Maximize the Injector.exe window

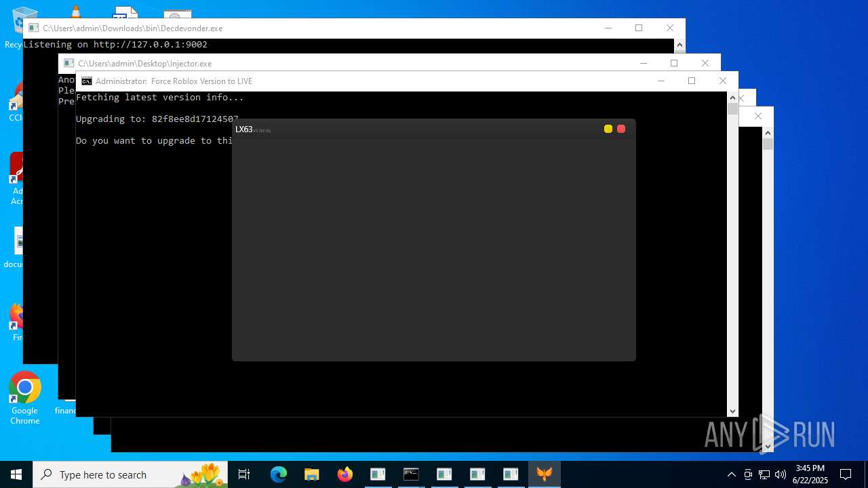(674, 63)
